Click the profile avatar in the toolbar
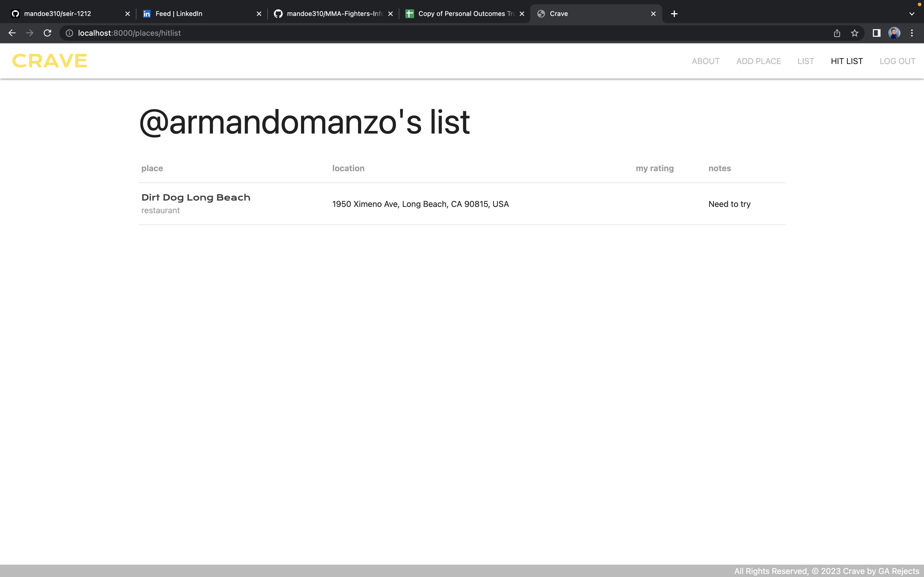 point(895,33)
